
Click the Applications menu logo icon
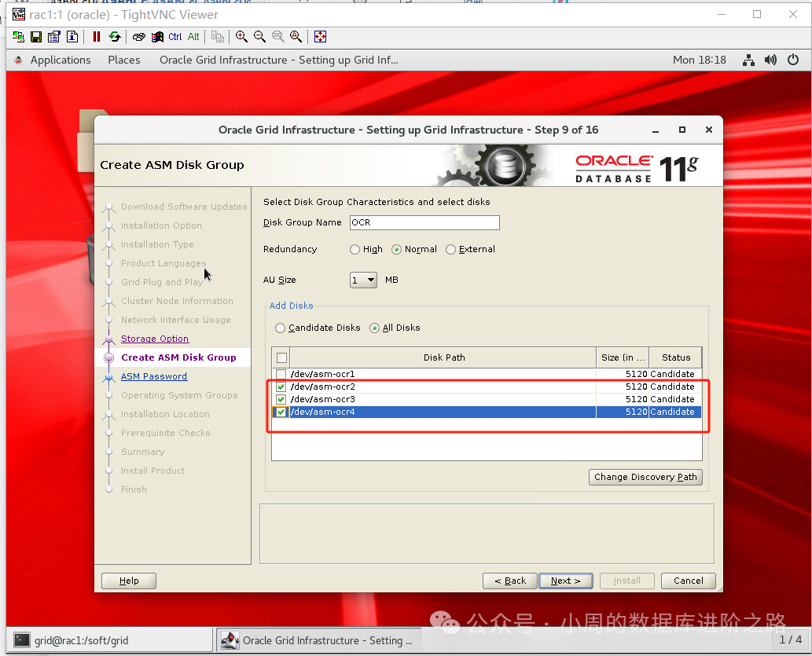[18, 60]
